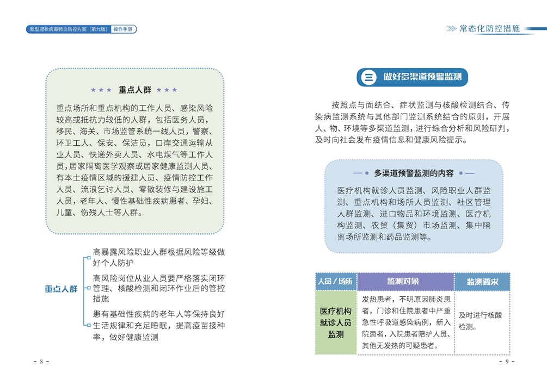Click page number 9 at bottom
Screen dimensions: 547x392
coord(507,362)
